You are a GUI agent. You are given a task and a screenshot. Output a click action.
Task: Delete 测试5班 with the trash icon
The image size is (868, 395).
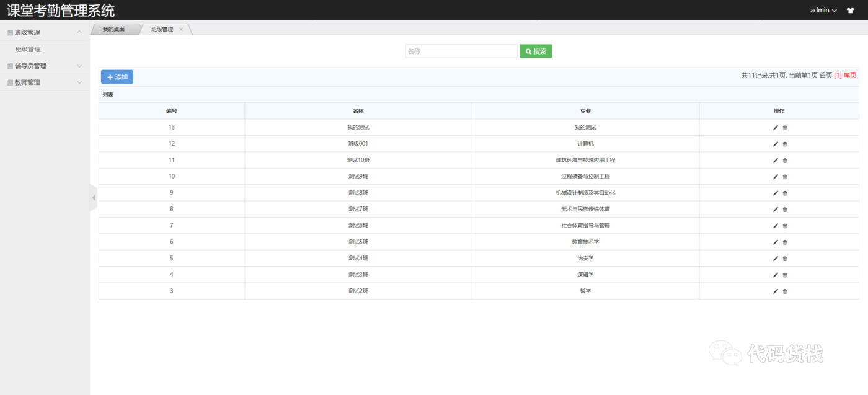point(785,242)
